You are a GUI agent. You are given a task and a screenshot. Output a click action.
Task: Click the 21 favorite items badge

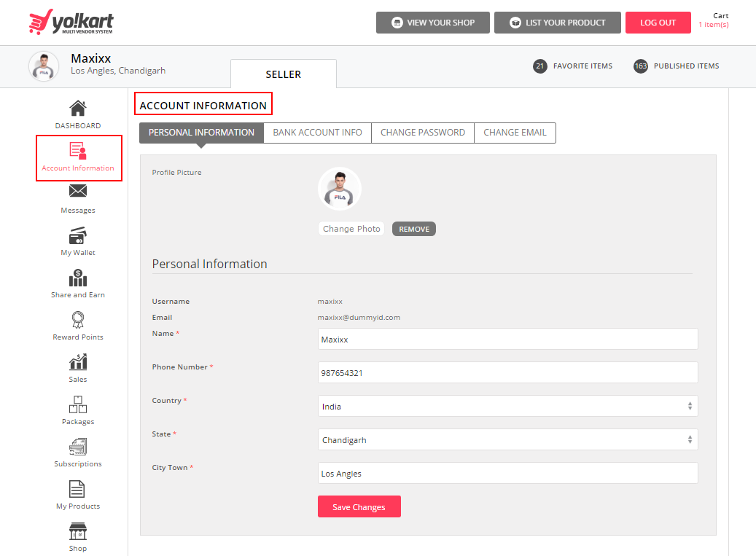pyautogui.click(x=540, y=66)
